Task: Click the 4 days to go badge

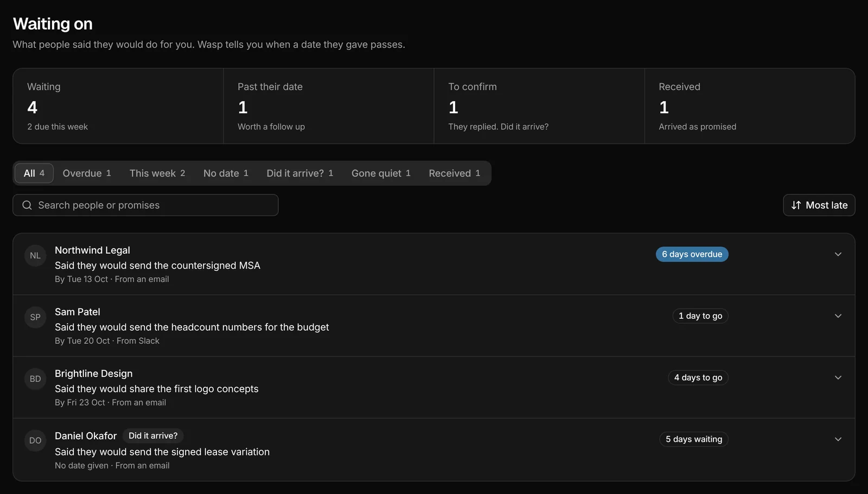Action: pyautogui.click(x=698, y=378)
